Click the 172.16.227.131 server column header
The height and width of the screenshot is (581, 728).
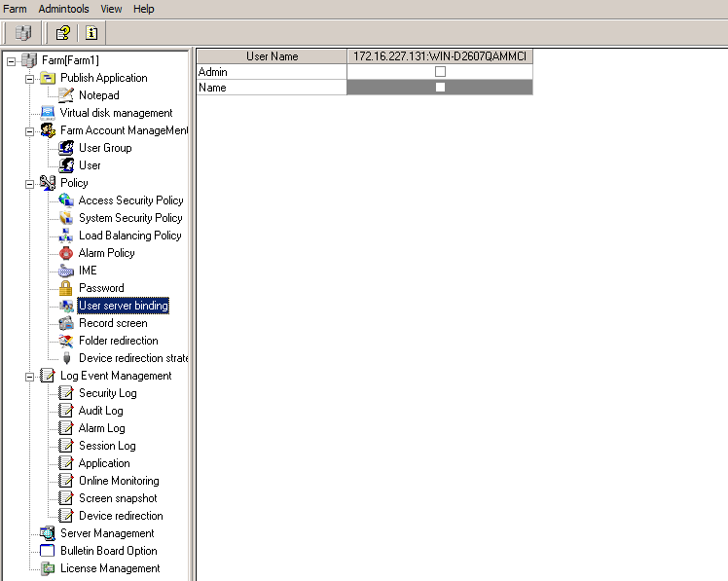click(x=440, y=56)
